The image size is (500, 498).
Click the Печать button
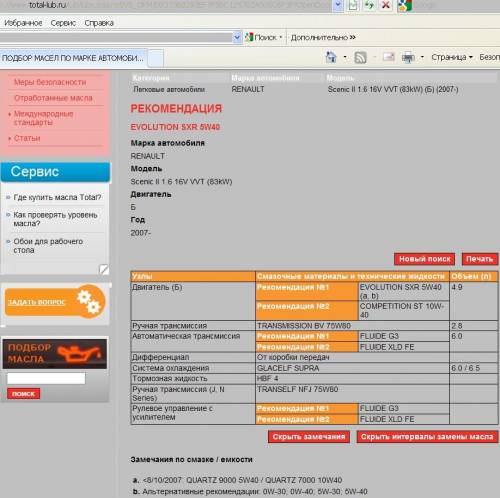click(479, 259)
